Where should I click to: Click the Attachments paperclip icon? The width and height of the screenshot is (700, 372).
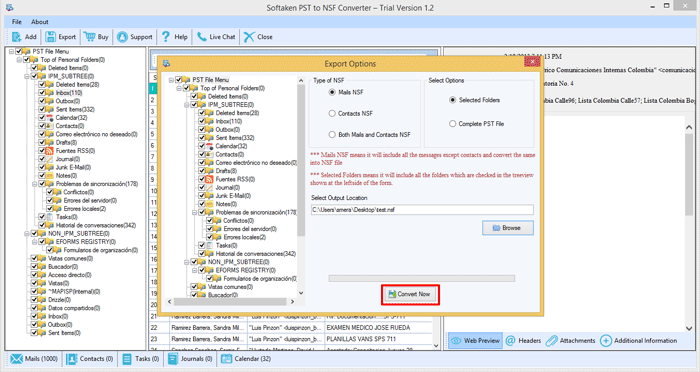(x=551, y=341)
